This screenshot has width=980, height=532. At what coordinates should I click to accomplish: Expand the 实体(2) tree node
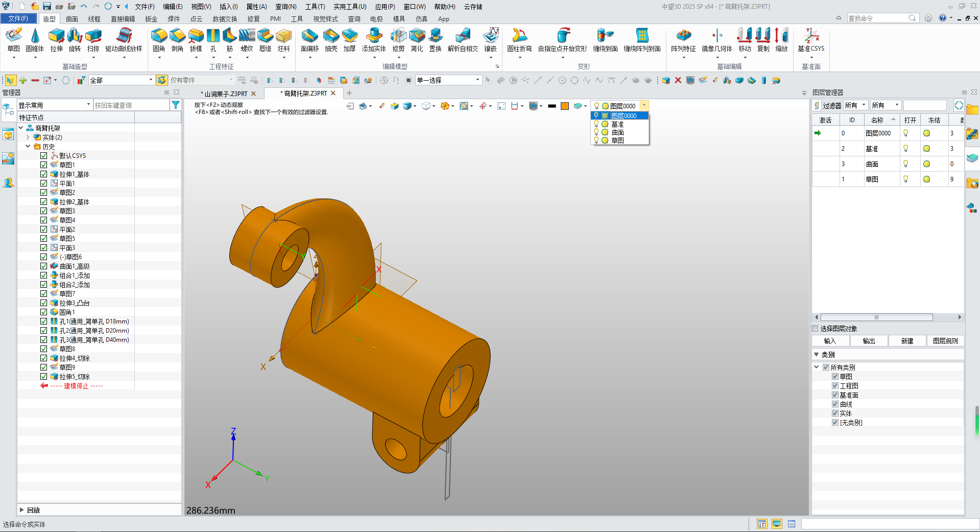click(28, 137)
